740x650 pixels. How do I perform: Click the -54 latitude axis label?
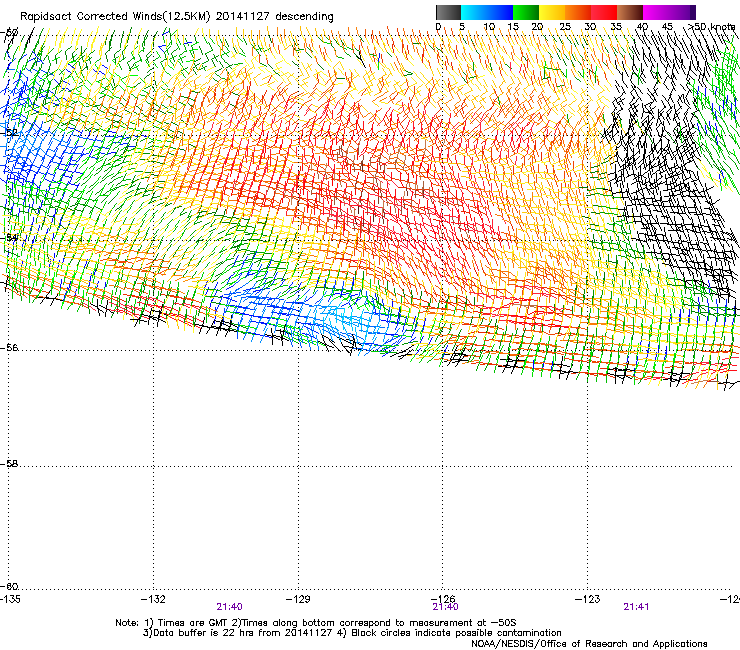(x=9, y=238)
